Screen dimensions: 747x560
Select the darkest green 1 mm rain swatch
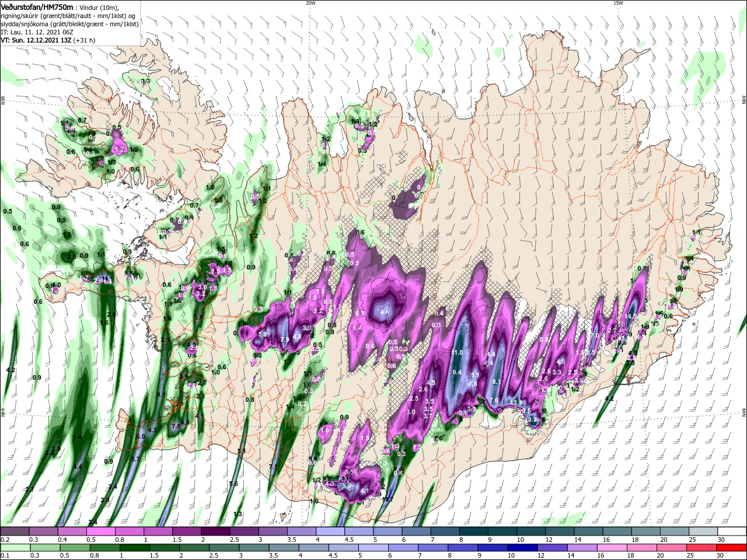click(x=135, y=548)
